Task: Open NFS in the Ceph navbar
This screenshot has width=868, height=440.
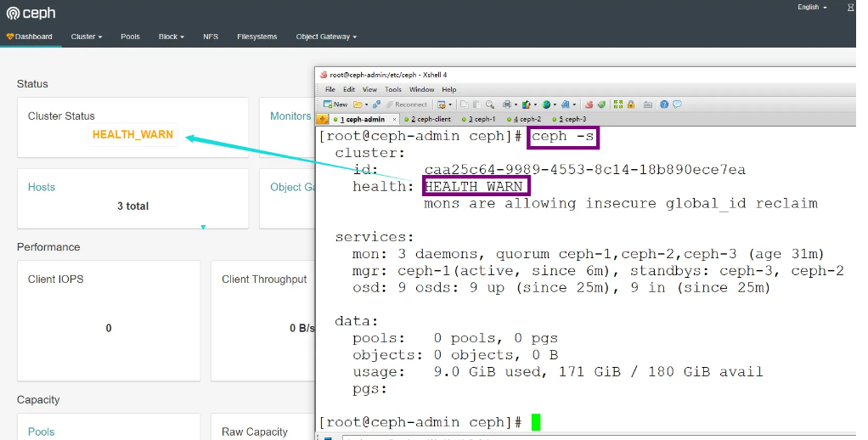Action: click(x=211, y=37)
